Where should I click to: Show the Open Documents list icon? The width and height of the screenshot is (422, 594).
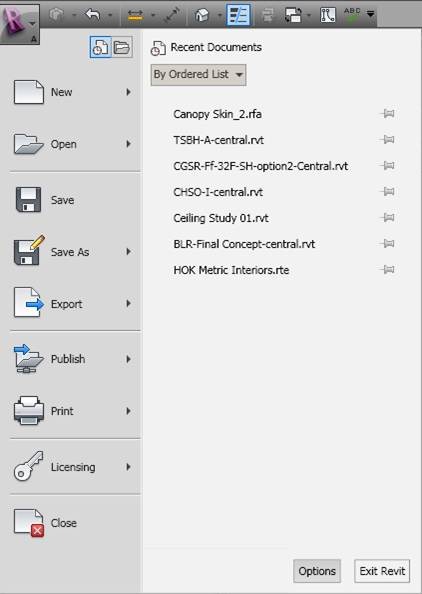[x=122, y=47]
